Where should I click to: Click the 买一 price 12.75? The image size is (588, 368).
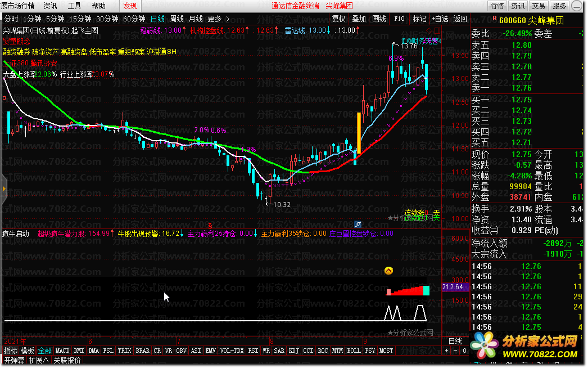coord(522,100)
